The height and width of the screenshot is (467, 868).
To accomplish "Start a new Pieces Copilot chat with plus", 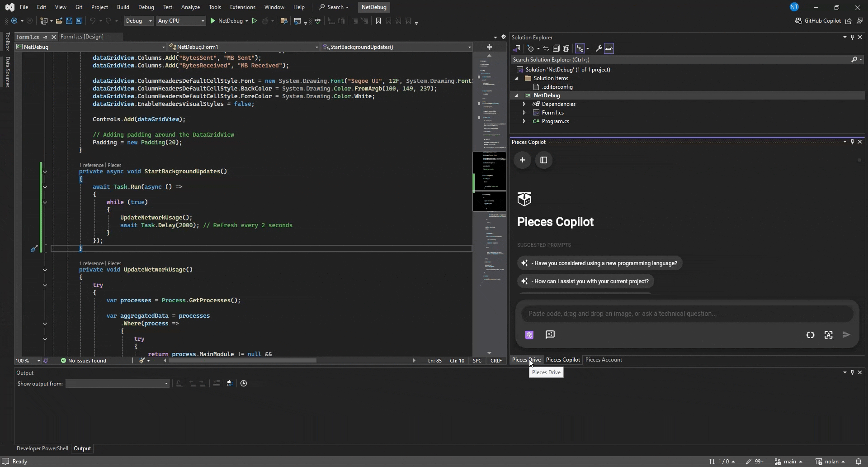I will pos(522,160).
